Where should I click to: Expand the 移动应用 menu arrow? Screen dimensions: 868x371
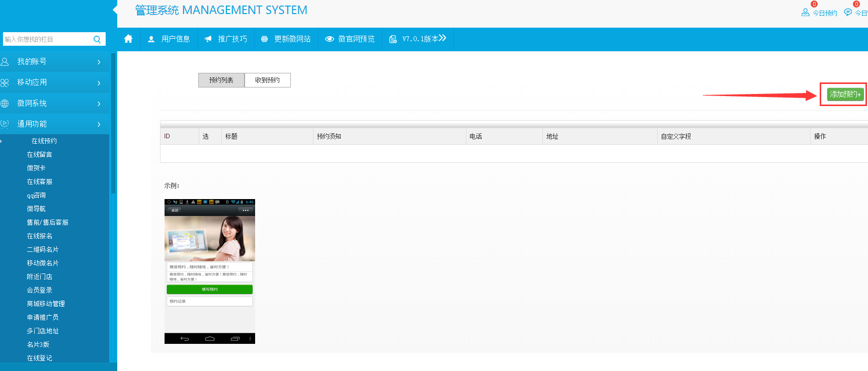99,83
